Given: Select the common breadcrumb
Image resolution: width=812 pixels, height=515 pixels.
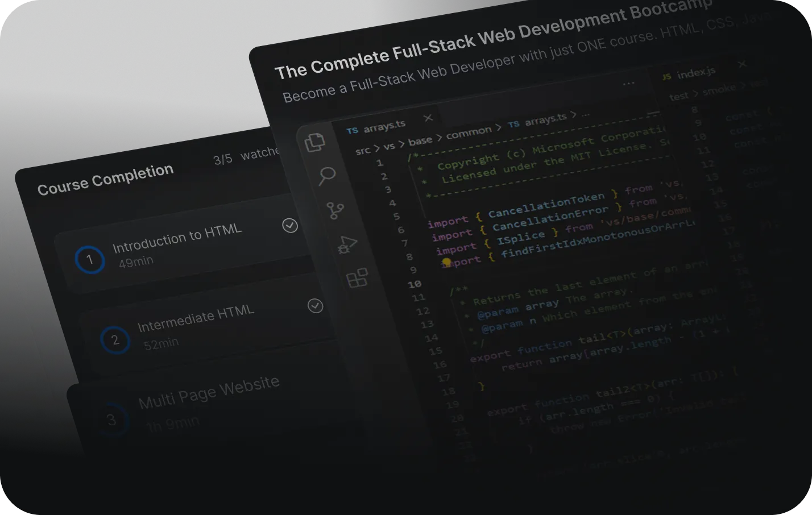Looking at the screenshot, I should click(x=469, y=133).
